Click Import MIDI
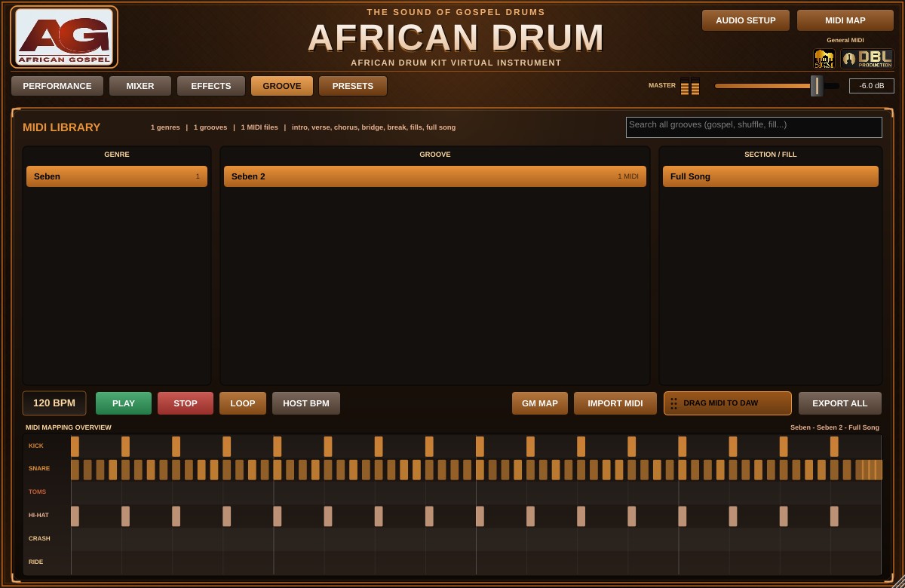The height and width of the screenshot is (588, 905). pyautogui.click(x=615, y=403)
